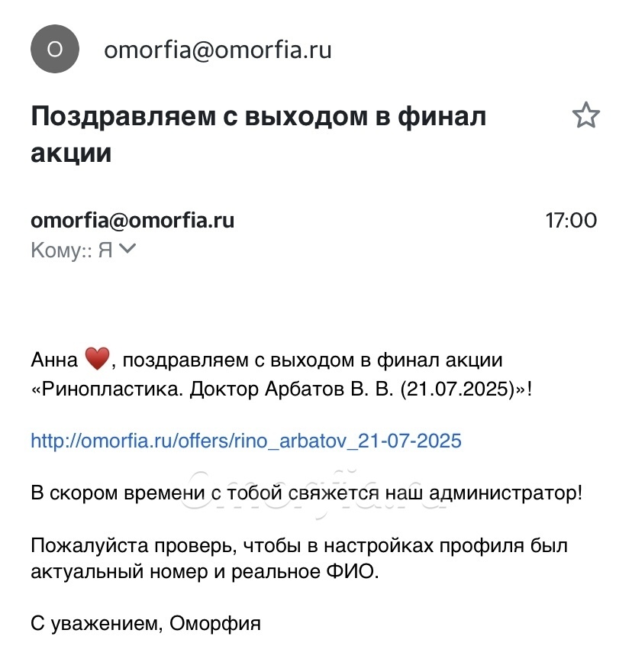This screenshot has height=672, width=632.
Task: Click the red heart emoji after Анна
Action: point(98,358)
